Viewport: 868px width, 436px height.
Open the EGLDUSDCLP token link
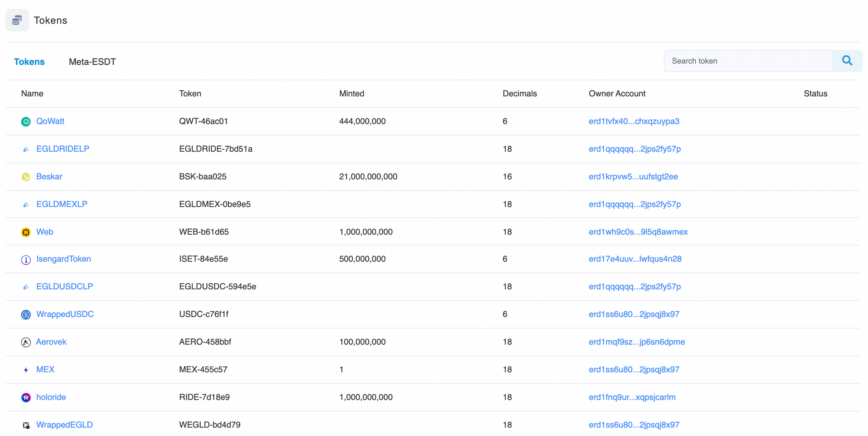coord(65,286)
